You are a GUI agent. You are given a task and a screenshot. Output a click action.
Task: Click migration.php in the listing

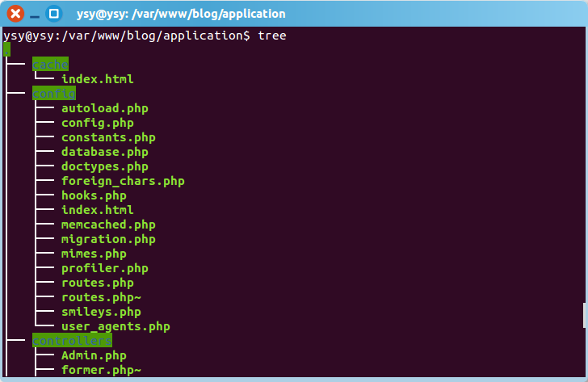tap(108, 239)
